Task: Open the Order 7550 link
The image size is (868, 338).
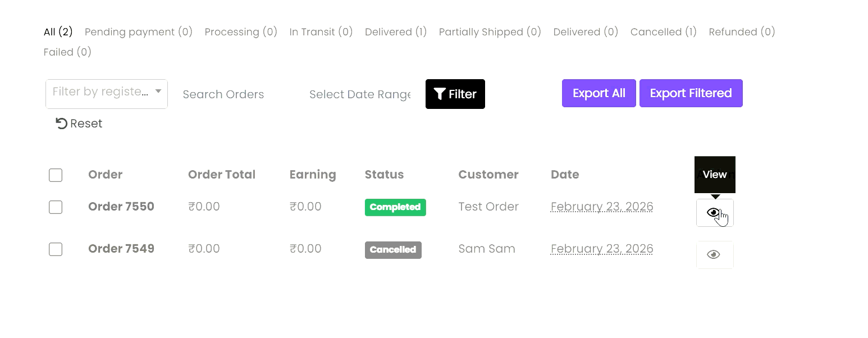Action: 121,207
